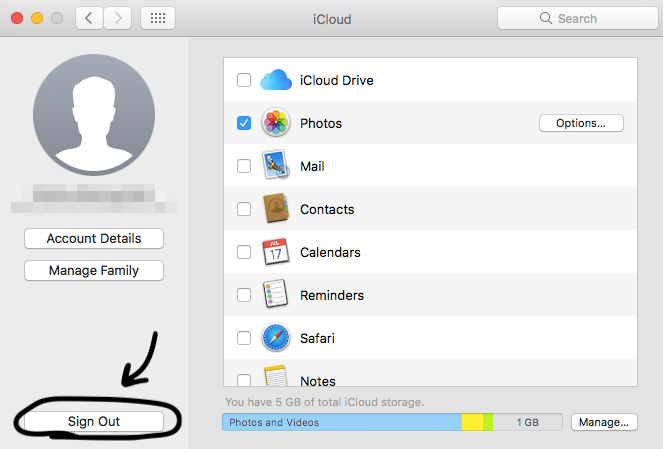This screenshot has height=449, width=663.
Task: Click the user profile avatar picture
Action: (x=94, y=115)
